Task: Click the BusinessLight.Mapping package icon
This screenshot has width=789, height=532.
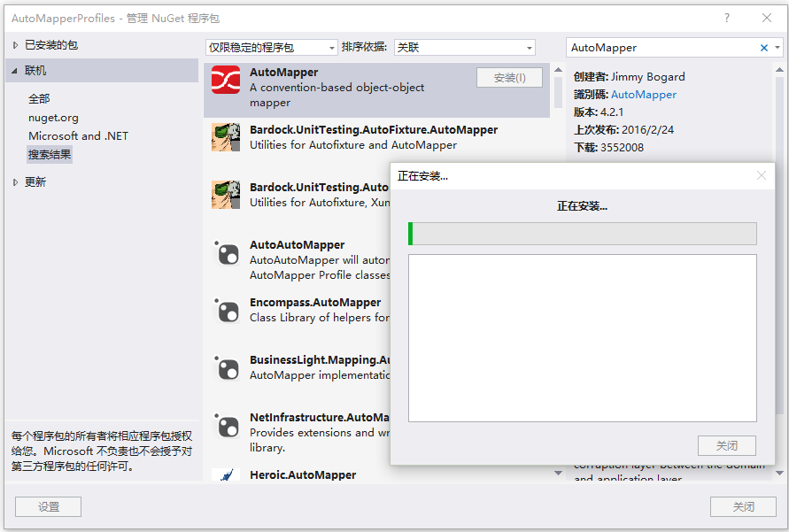Action: [226, 367]
